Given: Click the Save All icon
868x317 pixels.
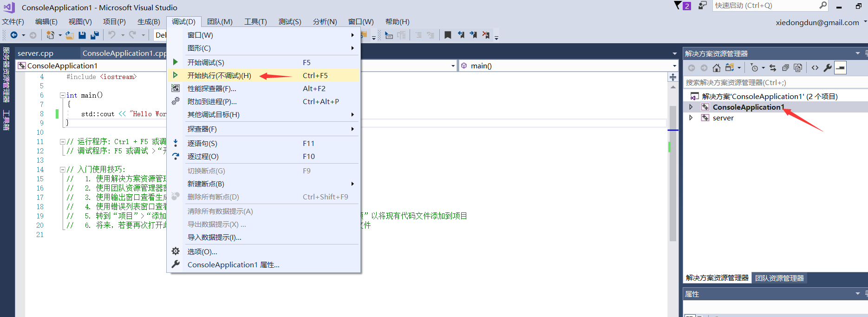Looking at the screenshot, I should click(x=95, y=35).
